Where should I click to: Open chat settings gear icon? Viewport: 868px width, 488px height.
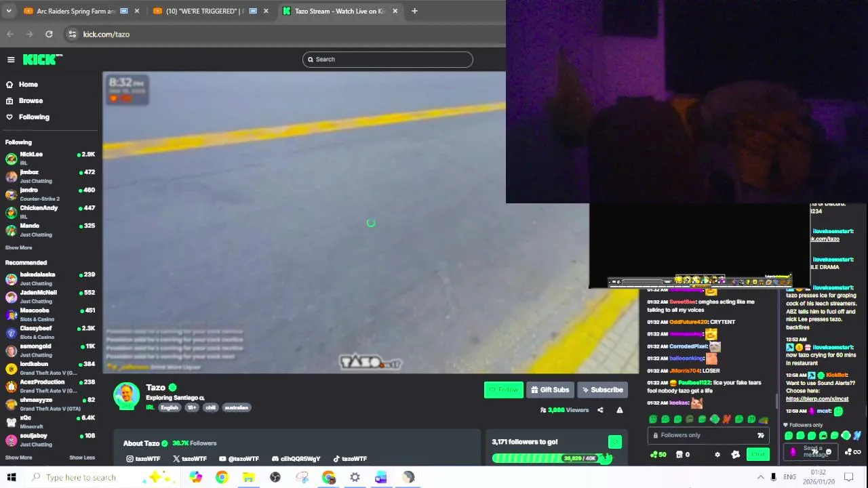(x=717, y=455)
